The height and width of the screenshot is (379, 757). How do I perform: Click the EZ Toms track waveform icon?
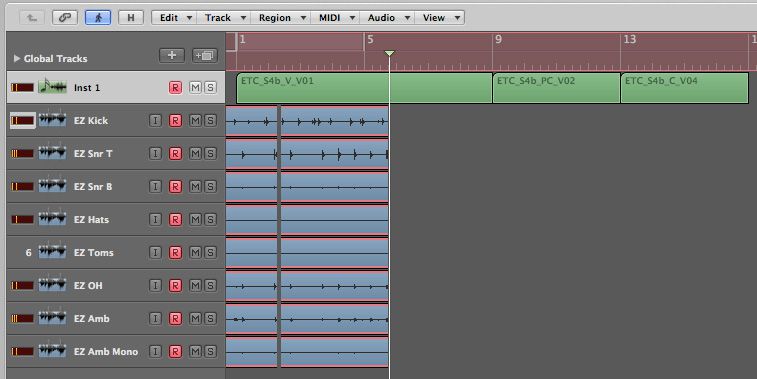(52, 252)
